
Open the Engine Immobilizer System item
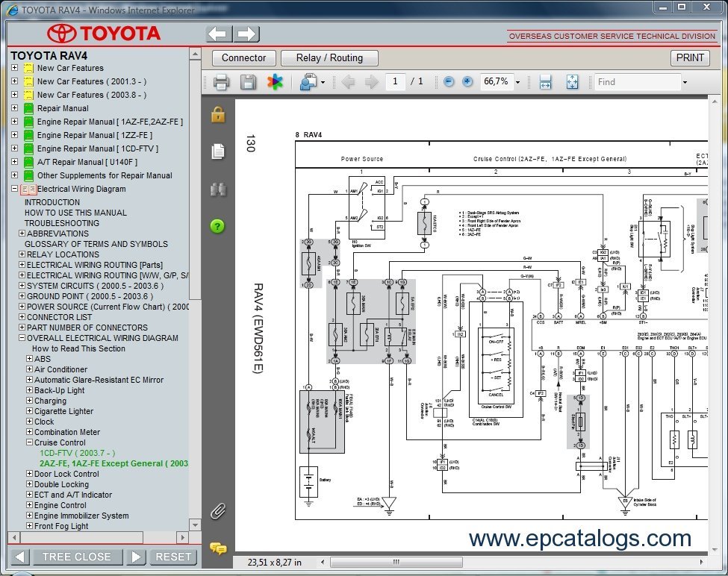(81, 516)
